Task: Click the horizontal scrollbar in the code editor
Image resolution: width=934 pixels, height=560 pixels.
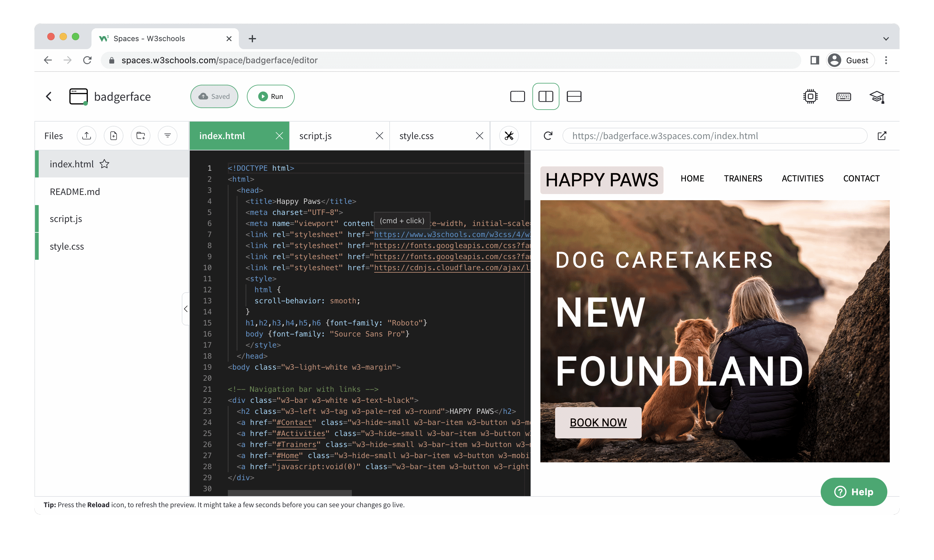Action: [290, 493]
